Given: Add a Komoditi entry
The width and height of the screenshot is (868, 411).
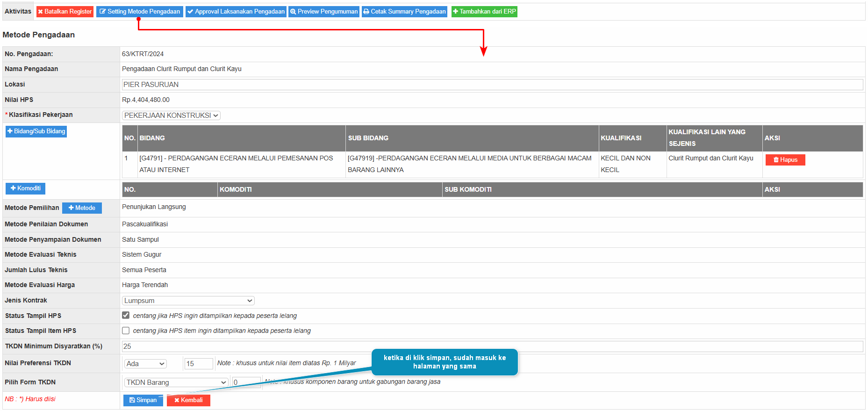Looking at the screenshot, I should pos(25,188).
